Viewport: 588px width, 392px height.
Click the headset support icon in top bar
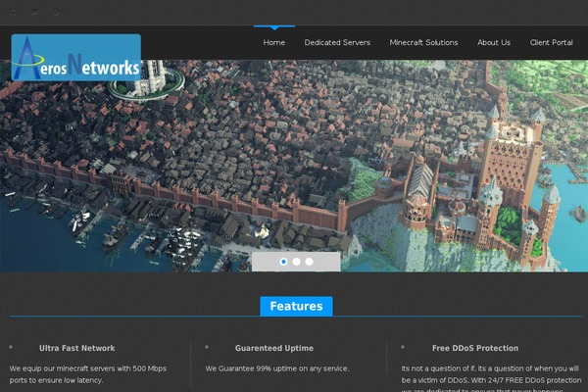coord(14,13)
